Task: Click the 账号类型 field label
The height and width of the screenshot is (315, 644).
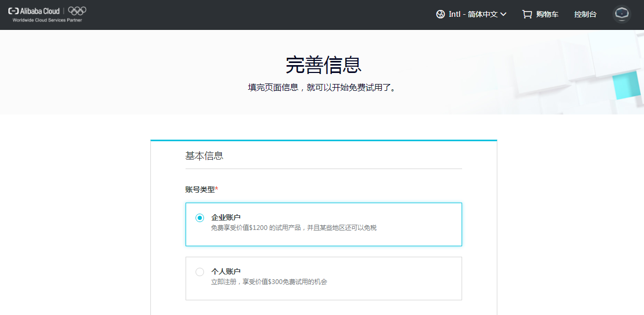Action: pos(200,189)
